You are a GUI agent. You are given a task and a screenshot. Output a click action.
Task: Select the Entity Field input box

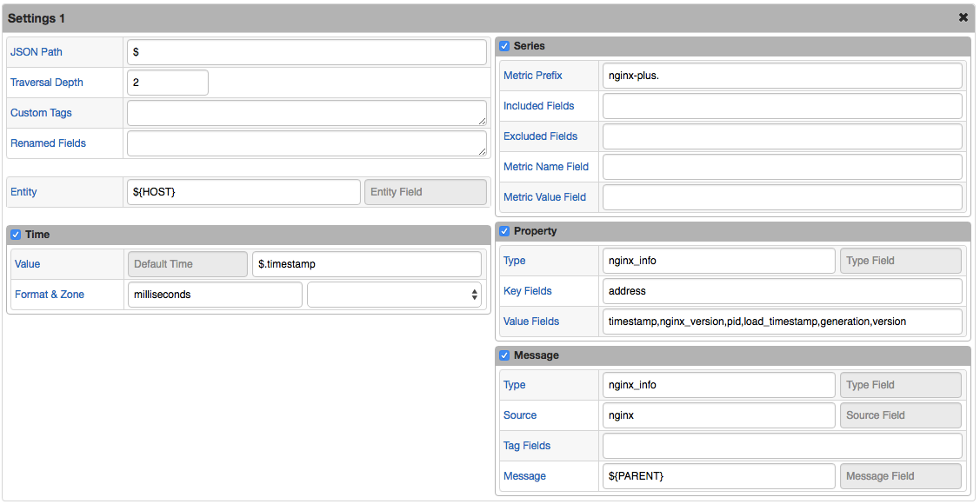pos(425,192)
